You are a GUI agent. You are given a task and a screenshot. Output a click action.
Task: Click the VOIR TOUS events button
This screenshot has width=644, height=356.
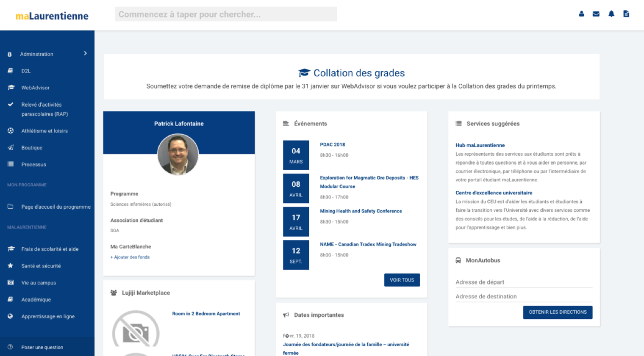tap(402, 280)
